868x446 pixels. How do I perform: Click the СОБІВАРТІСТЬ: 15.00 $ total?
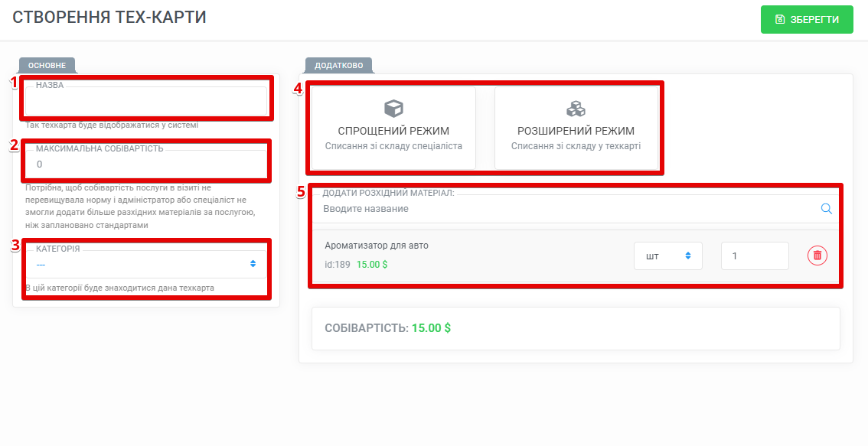point(387,328)
